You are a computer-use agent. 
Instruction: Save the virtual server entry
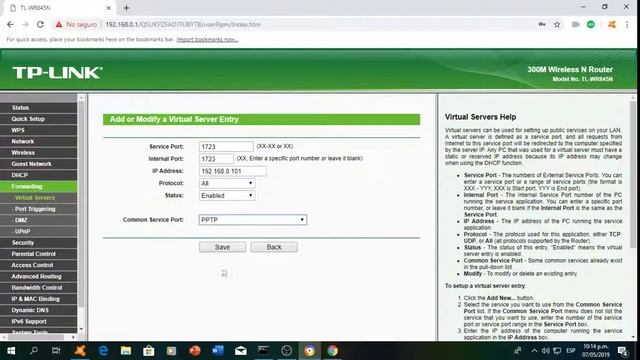[222, 247]
